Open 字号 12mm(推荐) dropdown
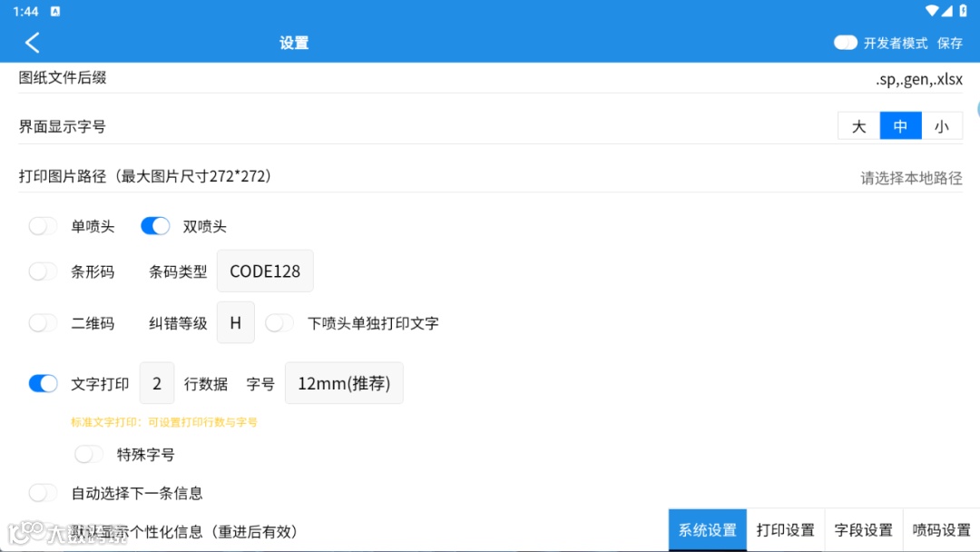Screen dimensions: 980x552 click(344, 383)
